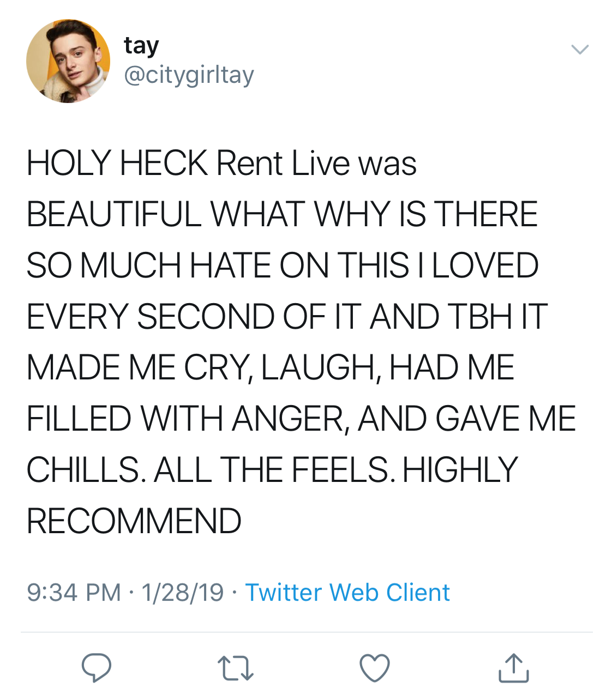Click the 9:34 PM timestamp
The height and width of the screenshot is (700, 612).
coord(74,593)
